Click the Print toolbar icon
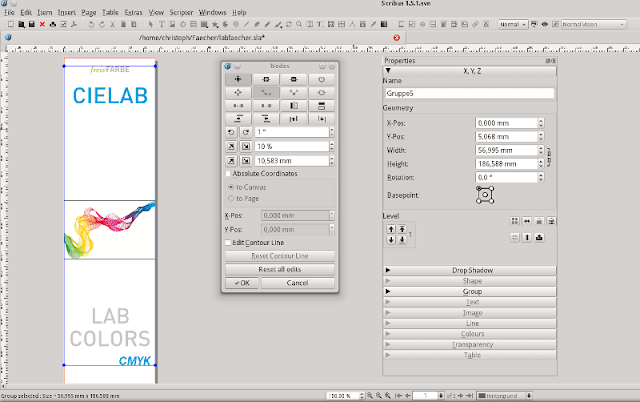This screenshot has width=640, height=402. pos(53,24)
